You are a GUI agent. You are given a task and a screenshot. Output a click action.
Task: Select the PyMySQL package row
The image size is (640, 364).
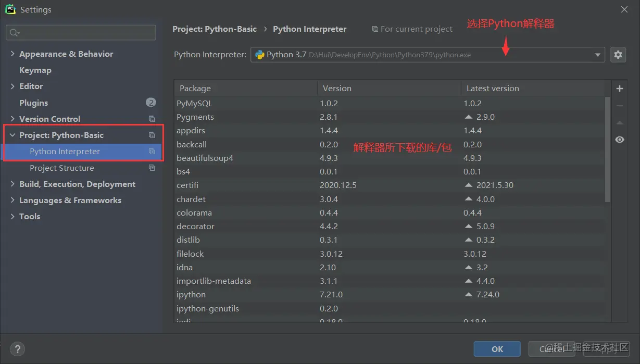click(390, 103)
